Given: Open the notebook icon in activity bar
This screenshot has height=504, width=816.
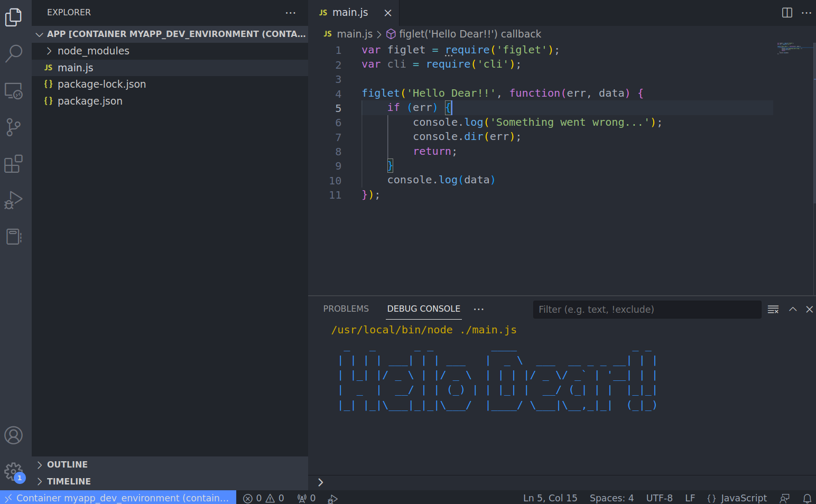Looking at the screenshot, I should tap(13, 237).
